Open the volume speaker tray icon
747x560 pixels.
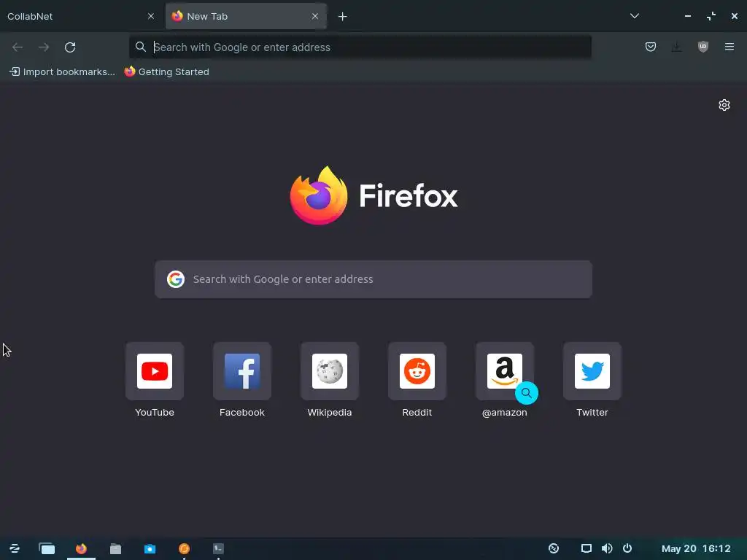606,548
